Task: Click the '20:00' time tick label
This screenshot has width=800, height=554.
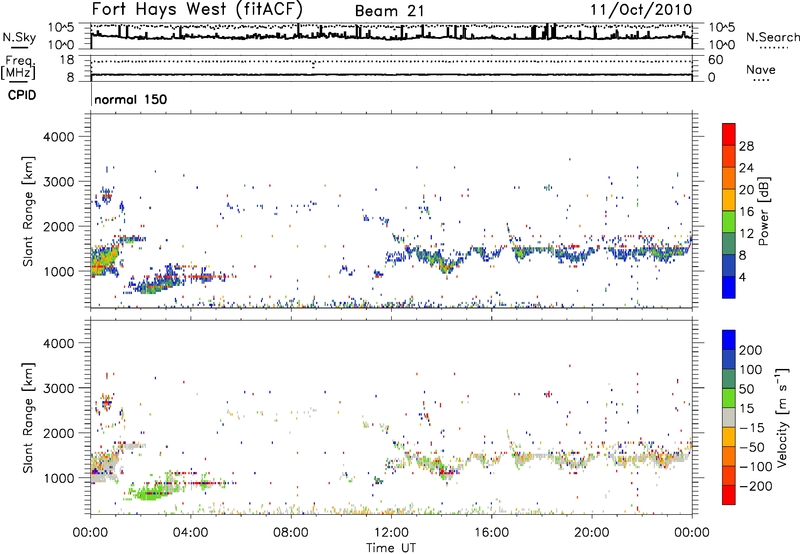Action: click(592, 533)
